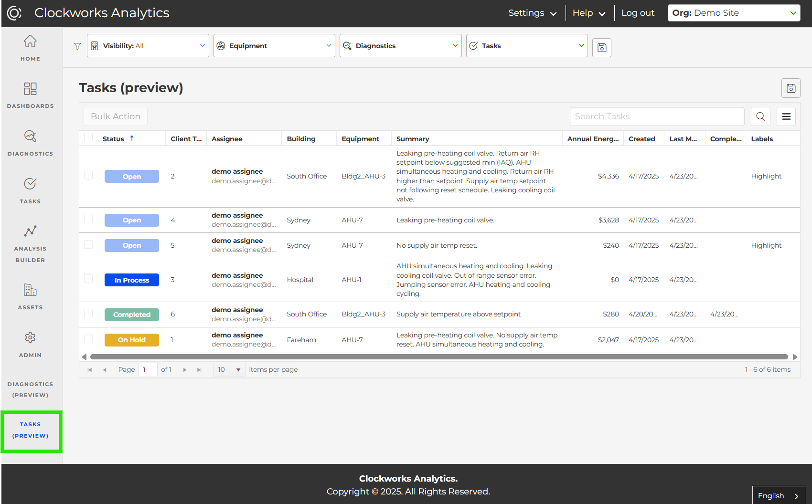Viewport: 812px width, 504px height.
Task: Click the Hospital building cell
Action: tap(300, 280)
